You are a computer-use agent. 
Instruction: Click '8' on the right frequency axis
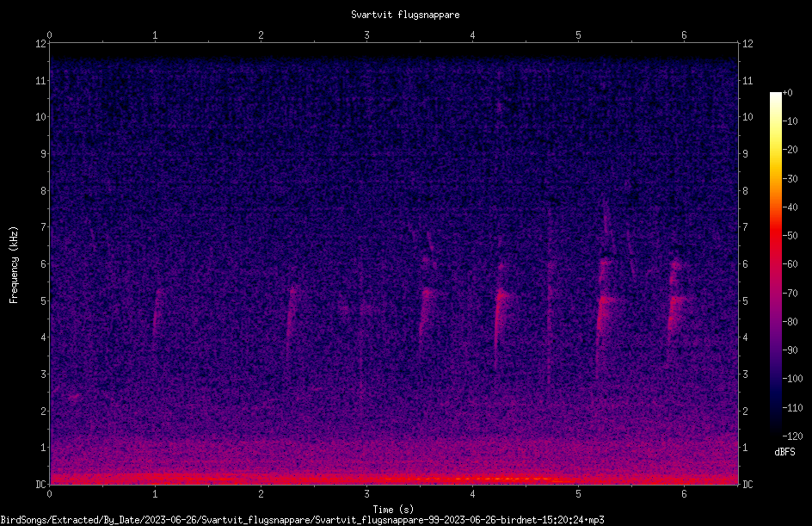tap(745, 191)
